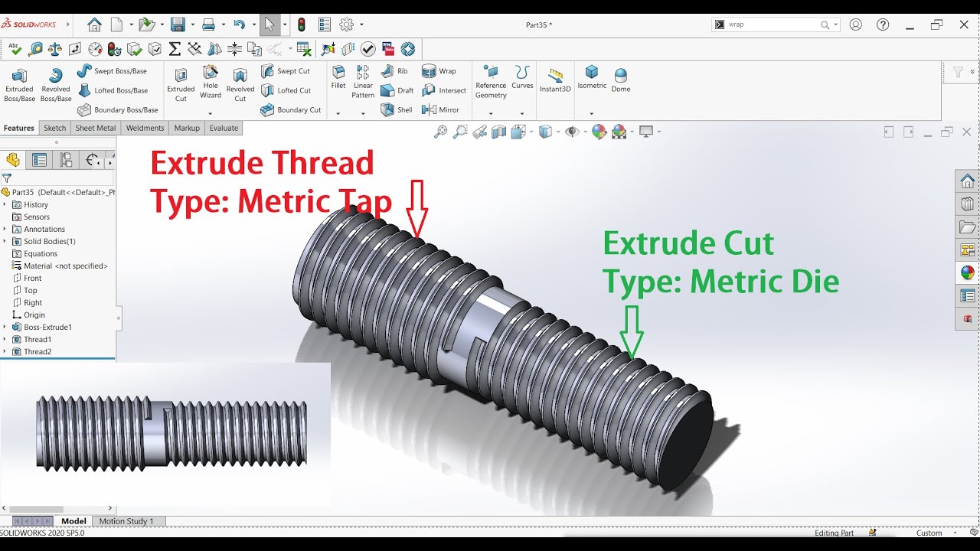This screenshot has height=551, width=980.
Task: Open the Help question mark menu
Action: [x=883, y=24]
